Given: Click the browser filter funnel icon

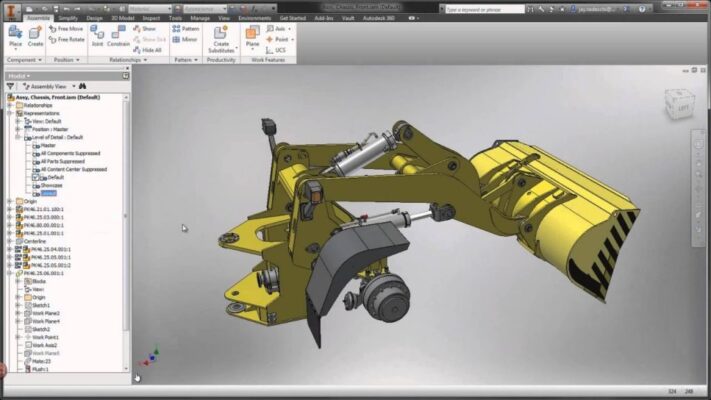Looking at the screenshot, I should coord(10,86).
